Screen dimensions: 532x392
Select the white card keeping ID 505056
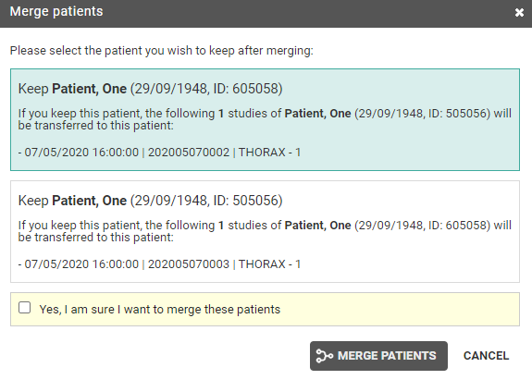click(x=265, y=232)
